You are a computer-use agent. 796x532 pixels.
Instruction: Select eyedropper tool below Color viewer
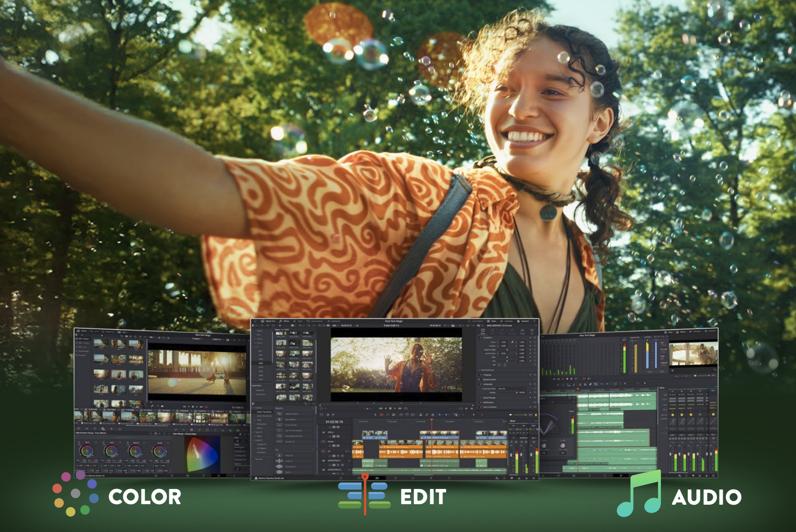[152, 406]
